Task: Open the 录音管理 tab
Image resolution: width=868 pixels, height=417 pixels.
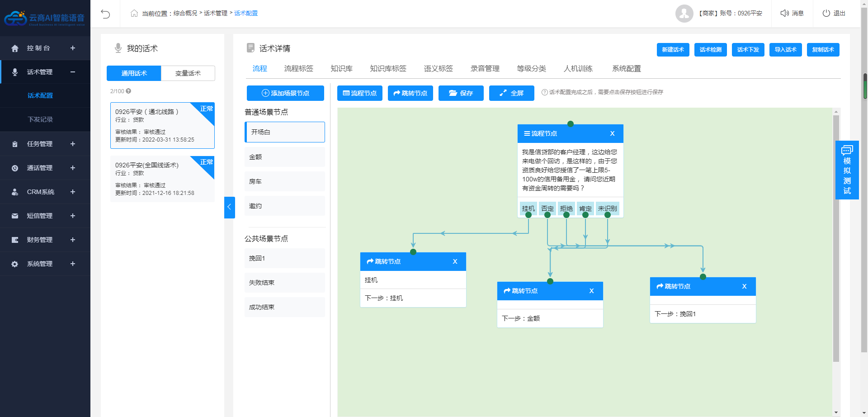Action: [x=485, y=69]
